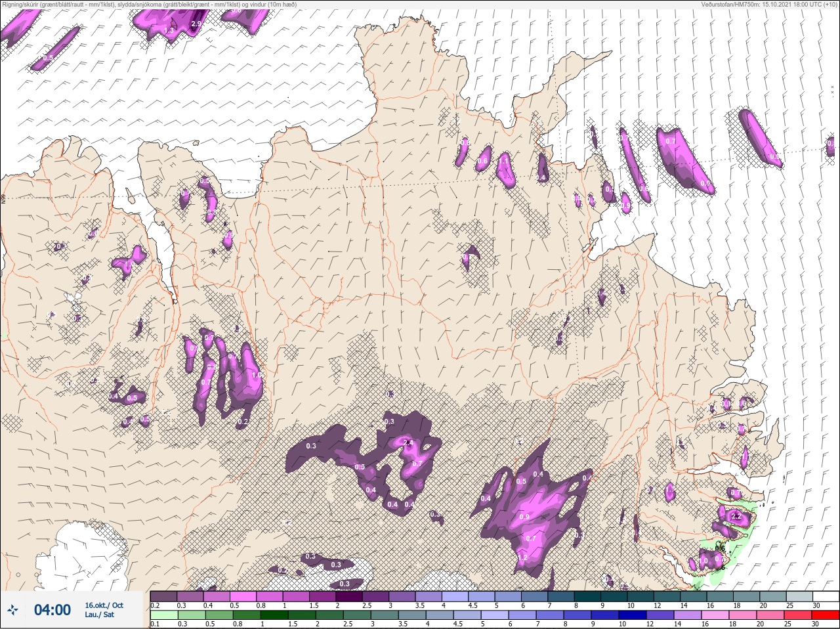
Task: Click the 2.9 precipitation value on the map
Action: (196, 24)
